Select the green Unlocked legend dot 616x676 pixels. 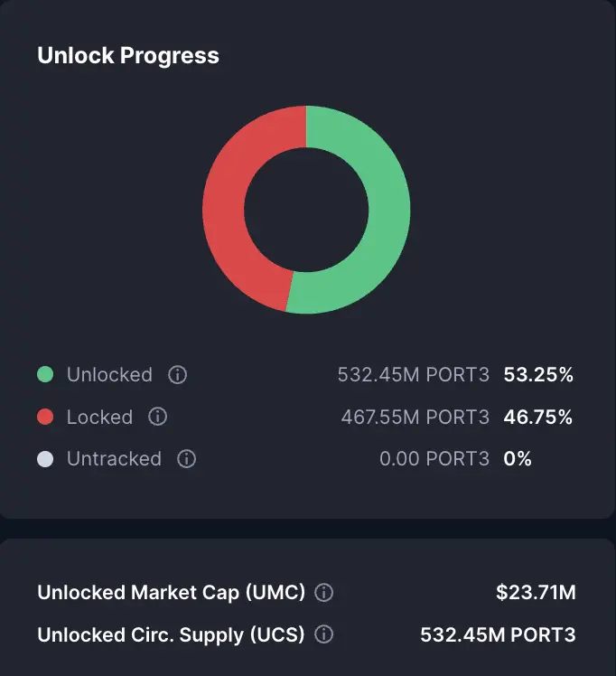click(x=45, y=374)
